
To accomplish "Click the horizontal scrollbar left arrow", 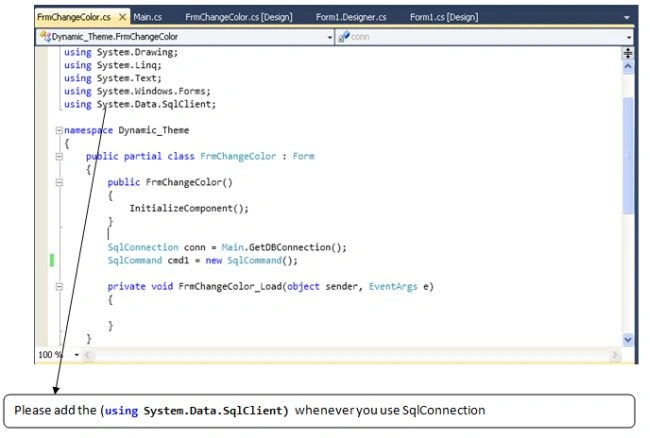I will (x=87, y=355).
